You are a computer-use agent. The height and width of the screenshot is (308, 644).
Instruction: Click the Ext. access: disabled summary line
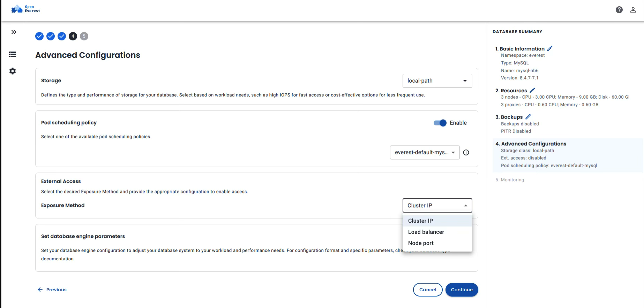point(524,158)
